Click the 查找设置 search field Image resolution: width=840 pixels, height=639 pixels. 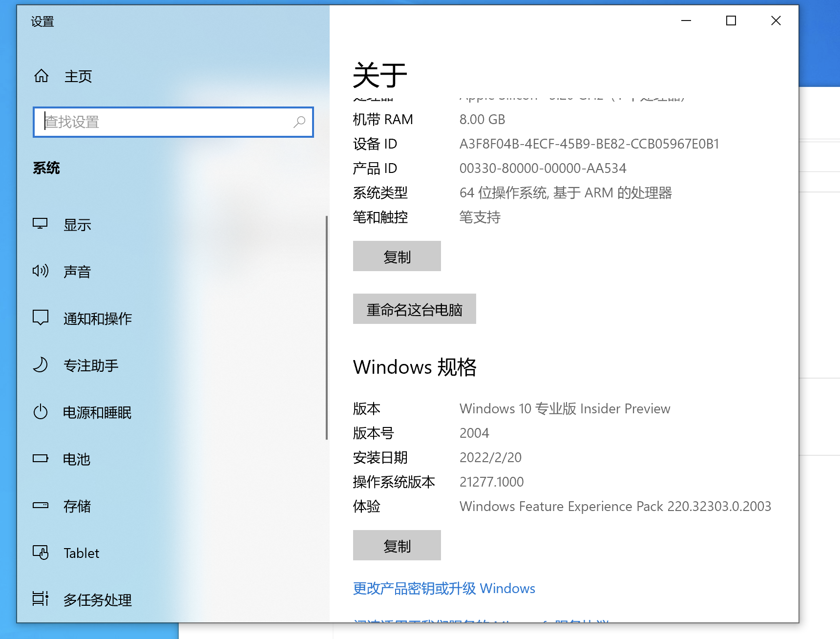coord(173,122)
